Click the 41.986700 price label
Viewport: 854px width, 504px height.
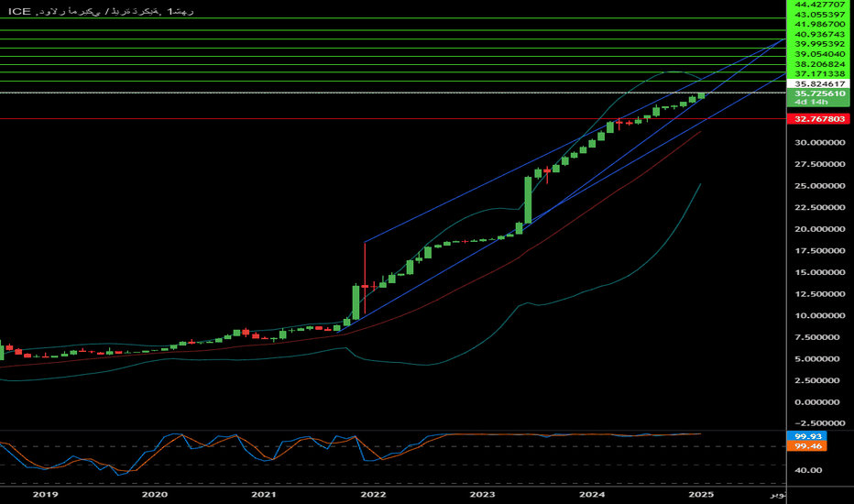(x=820, y=24)
